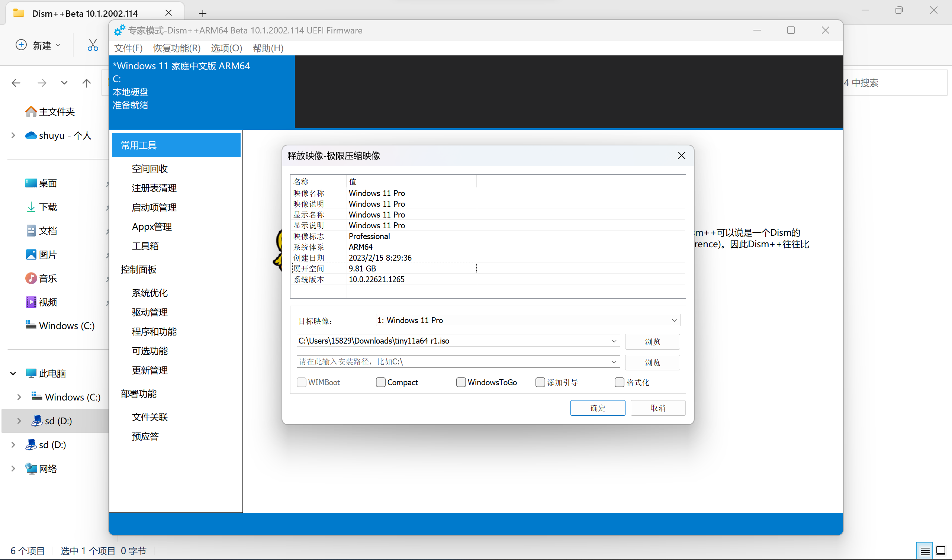Expand the ISO source path dropdown arrow
The width and height of the screenshot is (952, 560).
(x=614, y=341)
